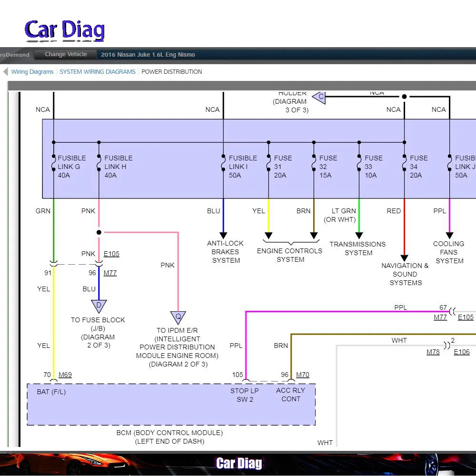The height and width of the screenshot is (476, 476).
Task: Select the 2016 Nissan Juke vehicle title
Action: pyautogui.click(x=148, y=55)
